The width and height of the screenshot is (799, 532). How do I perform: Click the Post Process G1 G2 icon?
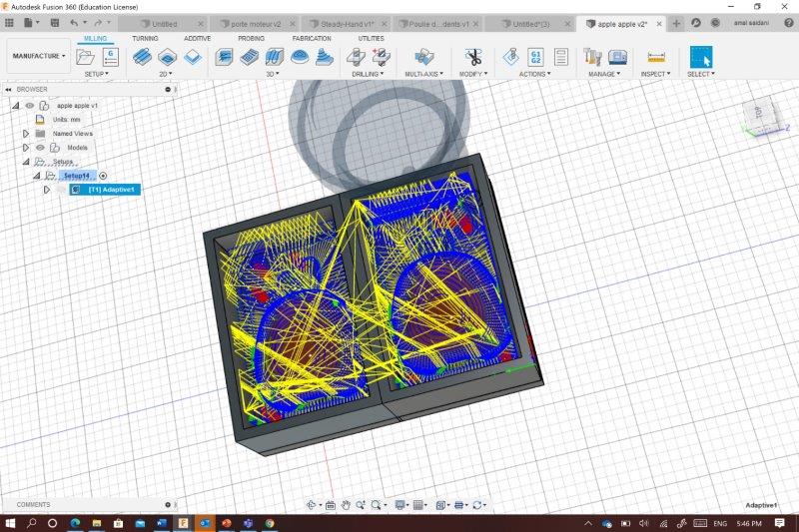(x=535, y=57)
